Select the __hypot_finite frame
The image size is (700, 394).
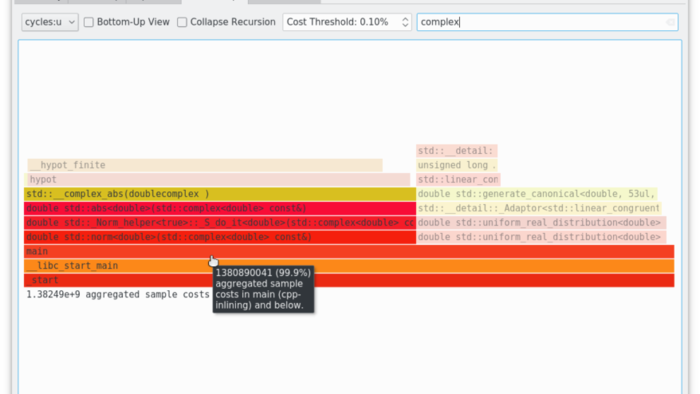point(205,165)
